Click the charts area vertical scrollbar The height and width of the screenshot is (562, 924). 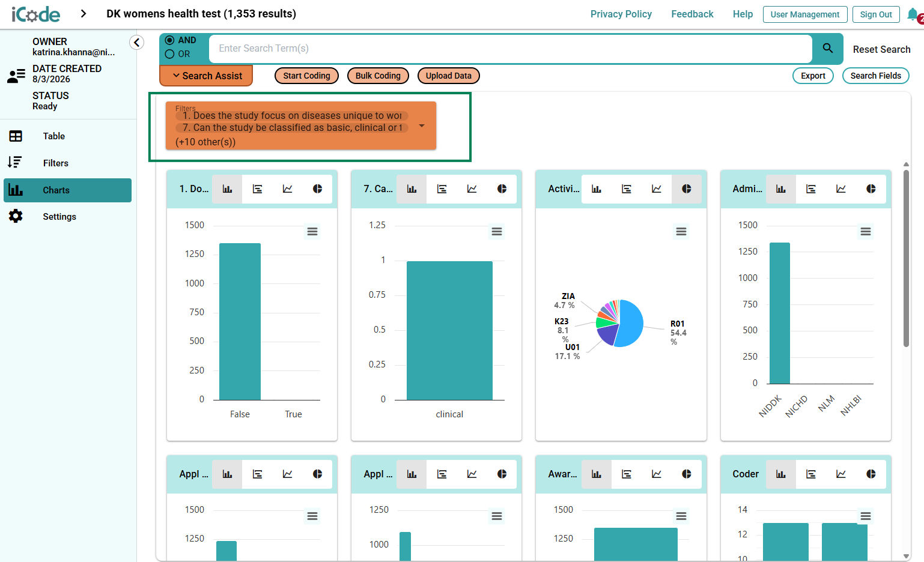tap(906, 258)
